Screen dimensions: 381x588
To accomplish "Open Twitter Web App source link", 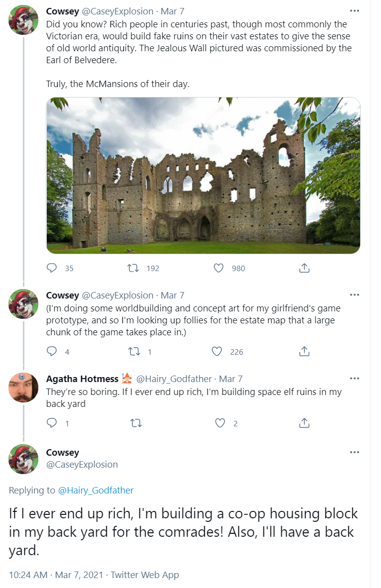I will point(145,575).
